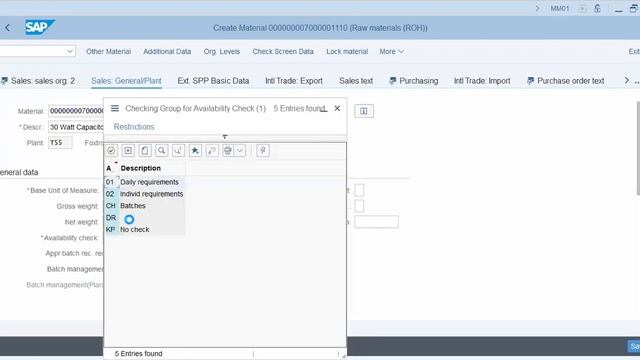The height and width of the screenshot is (360, 640).
Task: Click the clipboard document icon in popup
Action: [x=145, y=151]
